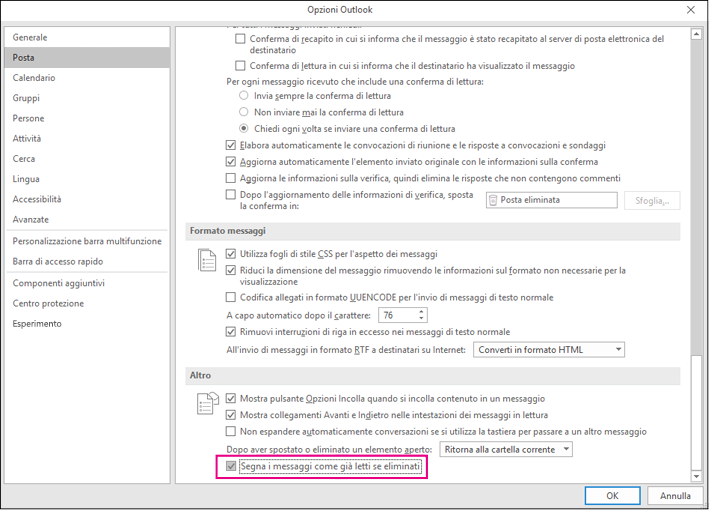This screenshot has height=510, width=709.
Task: Decrease A capo automatico value with down arrow
Action: (421, 319)
